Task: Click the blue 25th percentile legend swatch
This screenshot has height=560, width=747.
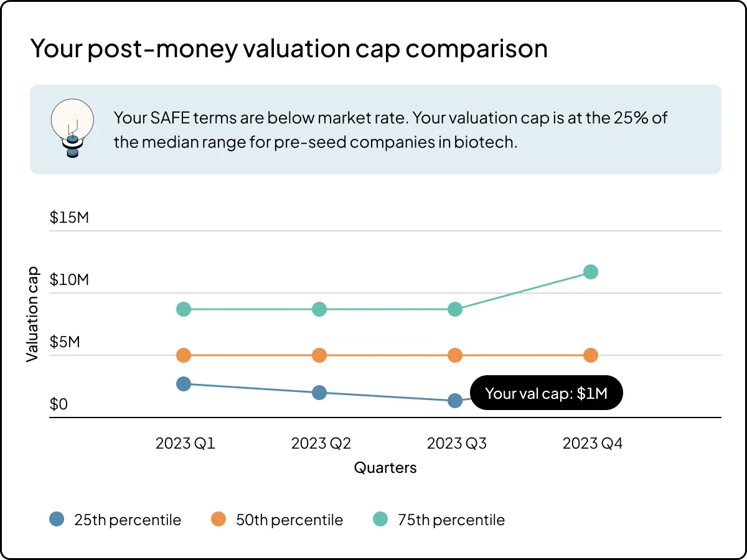Action: [57, 519]
